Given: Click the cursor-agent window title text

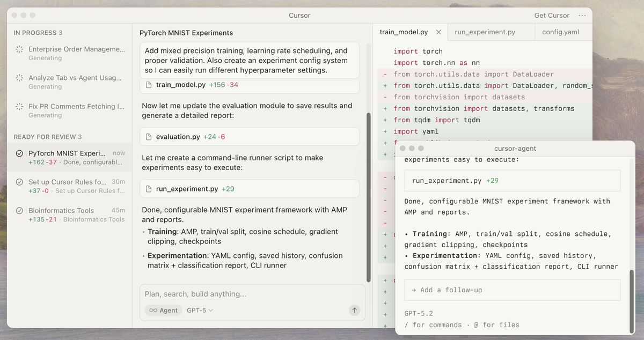Looking at the screenshot, I should (x=515, y=149).
